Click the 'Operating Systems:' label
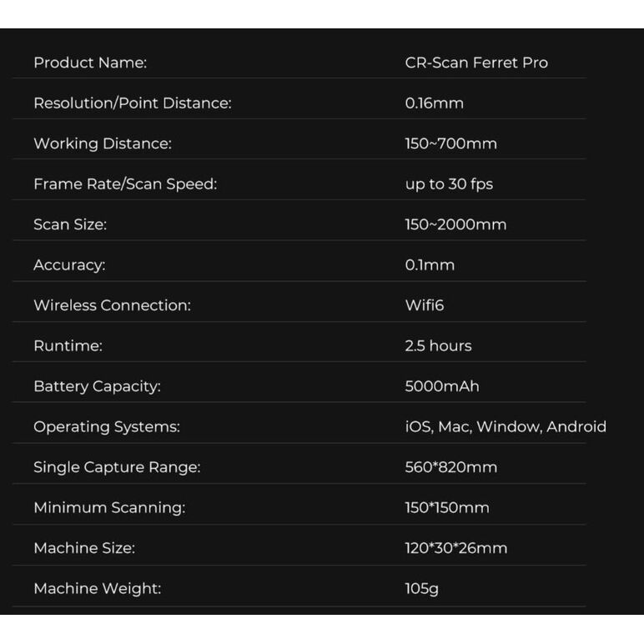This screenshot has height=644, width=644. pyautogui.click(x=107, y=427)
